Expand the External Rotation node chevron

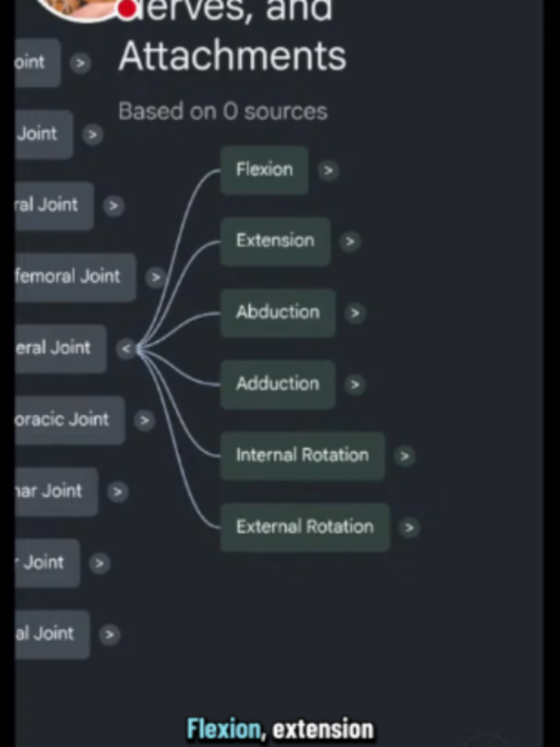(x=410, y=528)
